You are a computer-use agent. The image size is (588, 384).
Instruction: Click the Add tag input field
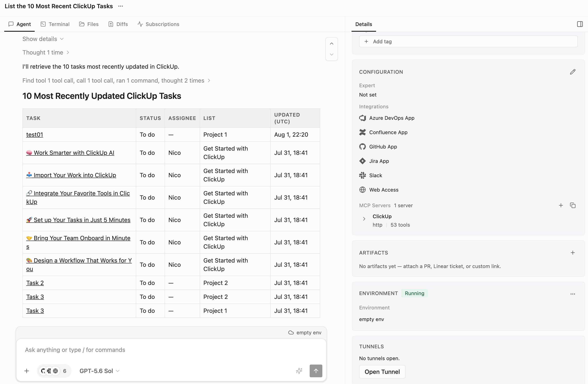[468, 41]
